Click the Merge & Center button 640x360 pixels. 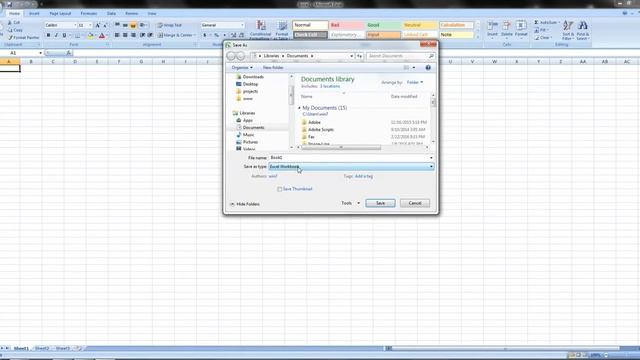coord(176,36)
